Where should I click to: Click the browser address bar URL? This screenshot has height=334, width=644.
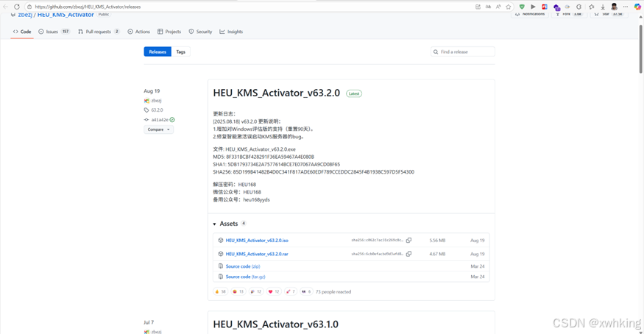click(x=88, y=7)
